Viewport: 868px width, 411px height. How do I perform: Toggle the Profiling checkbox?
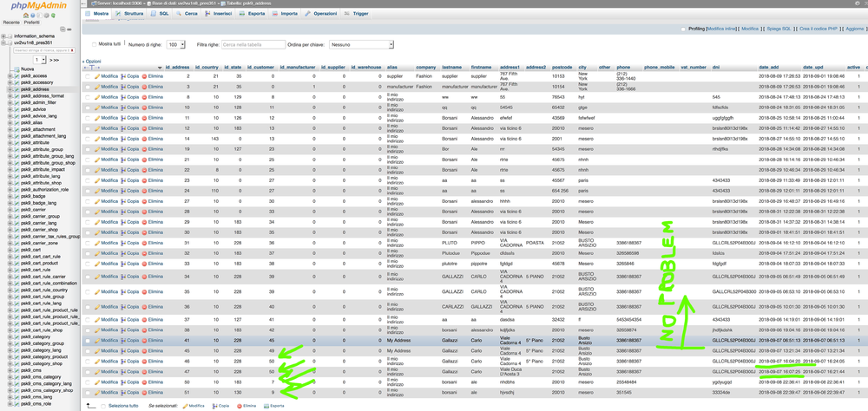(683, 29)
